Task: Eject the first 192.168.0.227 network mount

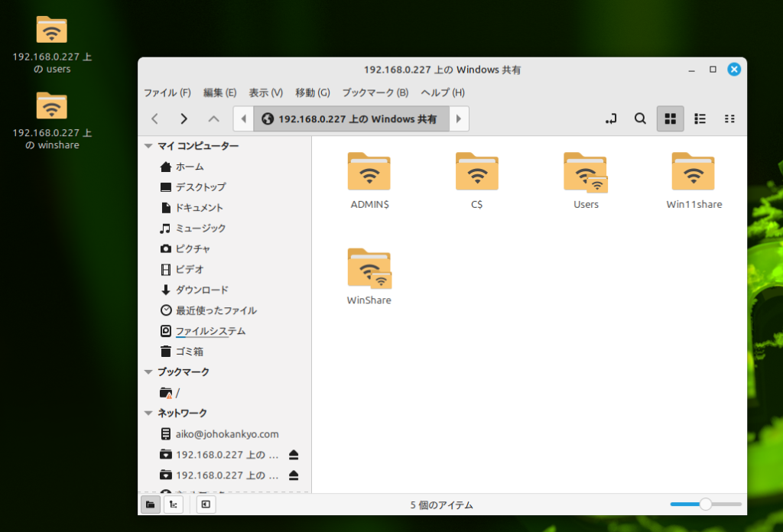Action: pyautogui.click(x=294, y=455)
